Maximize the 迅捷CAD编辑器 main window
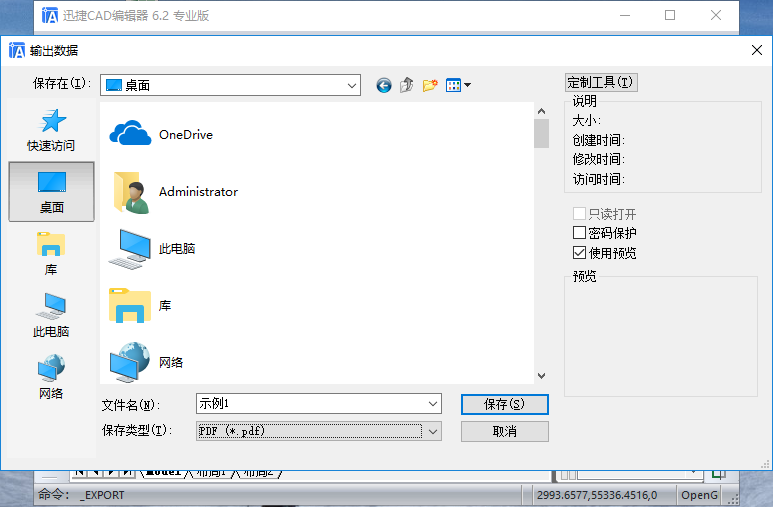 pyautogui.click(x=670, y=16)
